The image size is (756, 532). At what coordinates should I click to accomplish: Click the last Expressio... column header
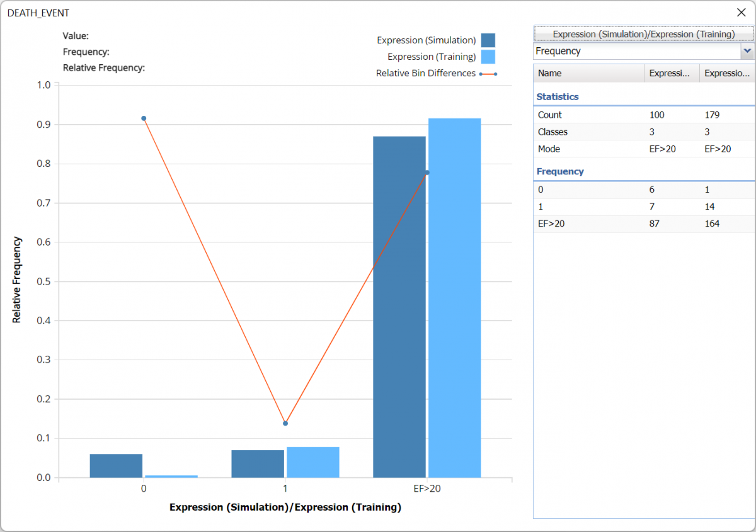(726, 73)
